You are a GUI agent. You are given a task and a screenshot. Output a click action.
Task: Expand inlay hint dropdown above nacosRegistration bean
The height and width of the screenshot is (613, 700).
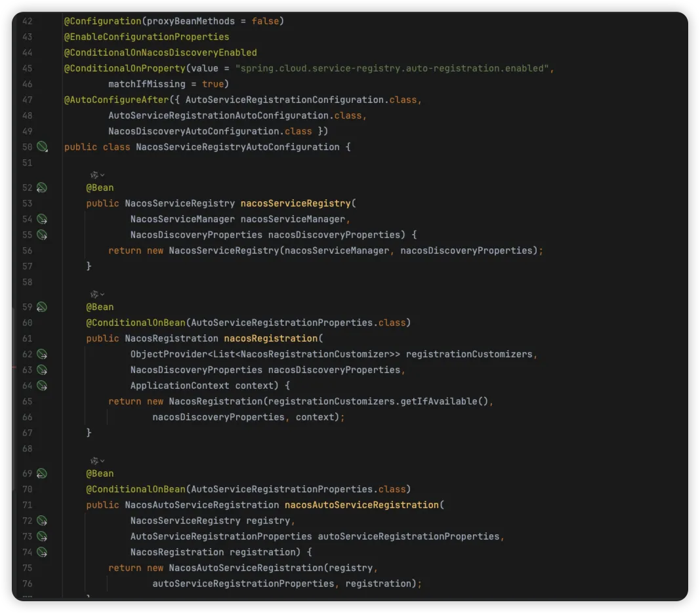98,294
